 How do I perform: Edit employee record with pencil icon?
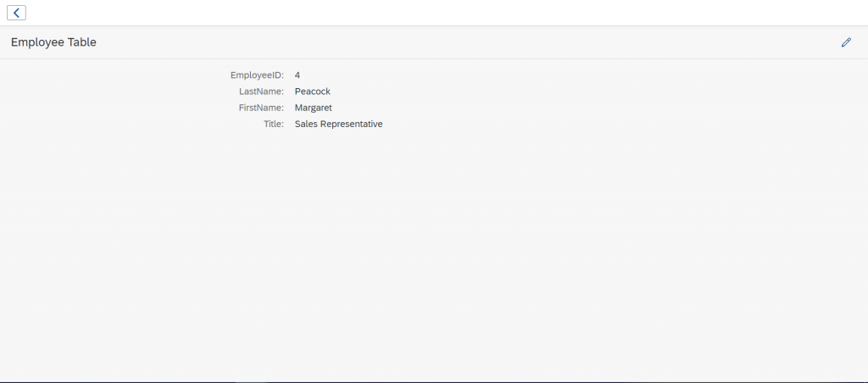point(846,42)
